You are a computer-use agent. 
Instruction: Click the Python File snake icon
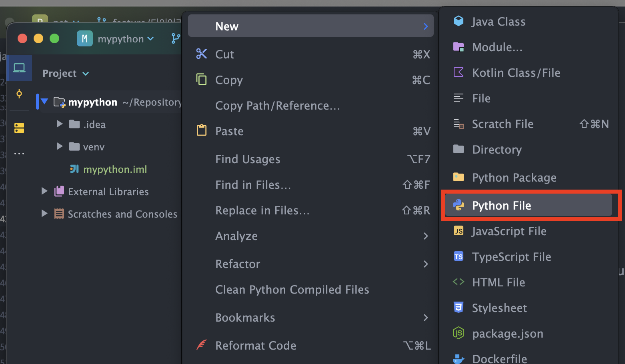459,205
